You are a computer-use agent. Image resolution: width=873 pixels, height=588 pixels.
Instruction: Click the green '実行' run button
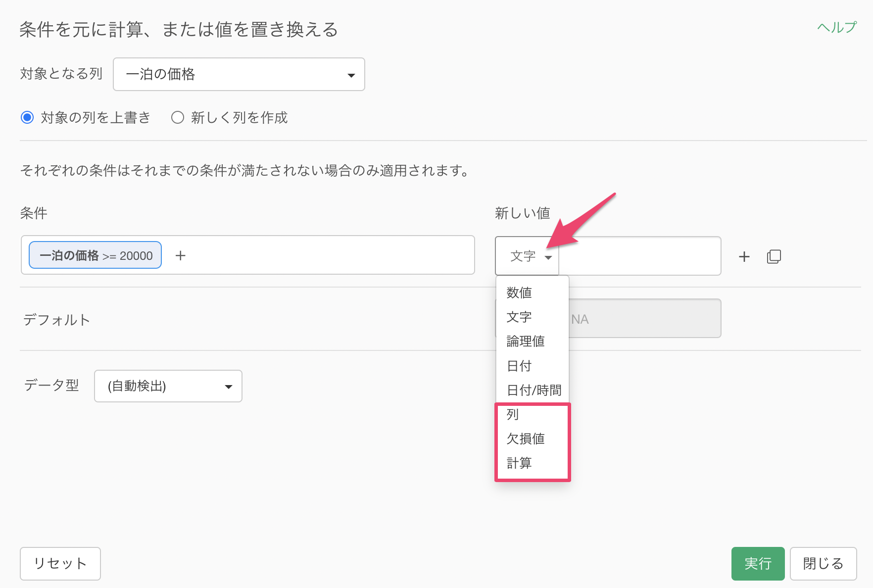[757, 563]
